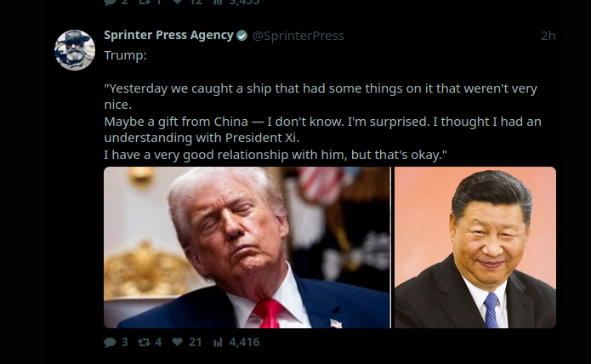Open tweet by clicking the quote text

322,122
